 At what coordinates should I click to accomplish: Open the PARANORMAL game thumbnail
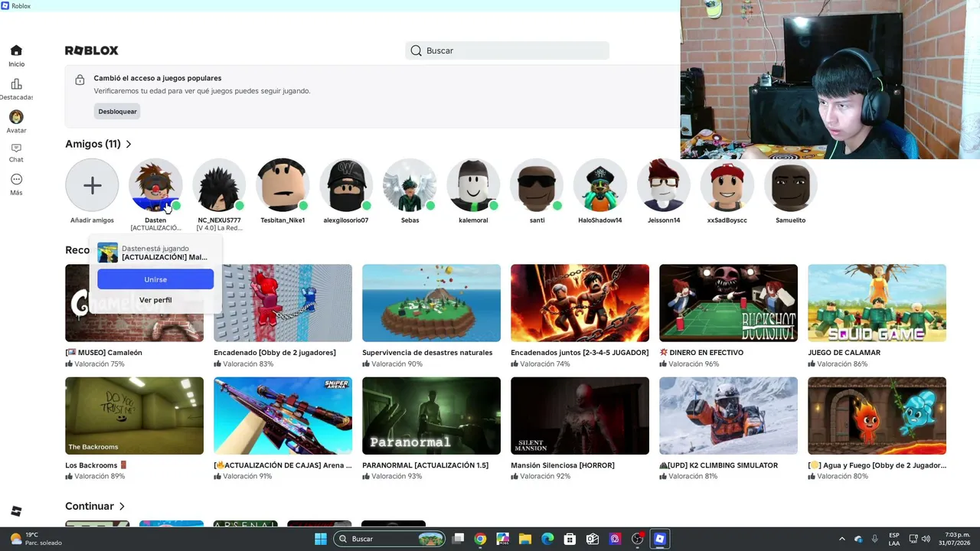pos(431,416)
